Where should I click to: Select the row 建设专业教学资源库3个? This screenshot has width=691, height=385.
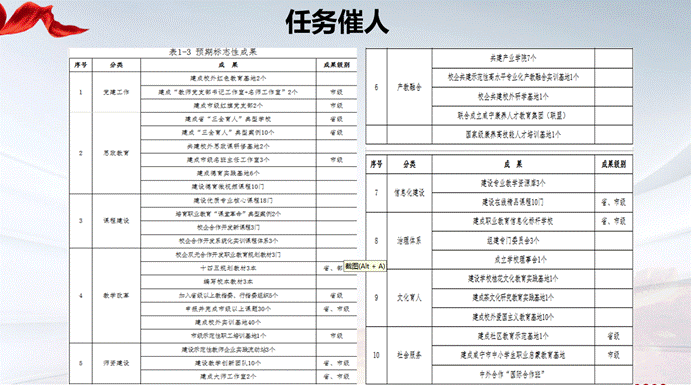pos(513,183)
